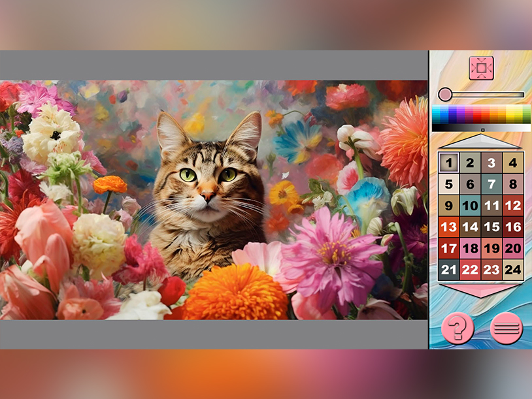This screenshot has height=399, width=532.
Task: Pick color number 21 dark slate swatch
Action: point(448,270)
